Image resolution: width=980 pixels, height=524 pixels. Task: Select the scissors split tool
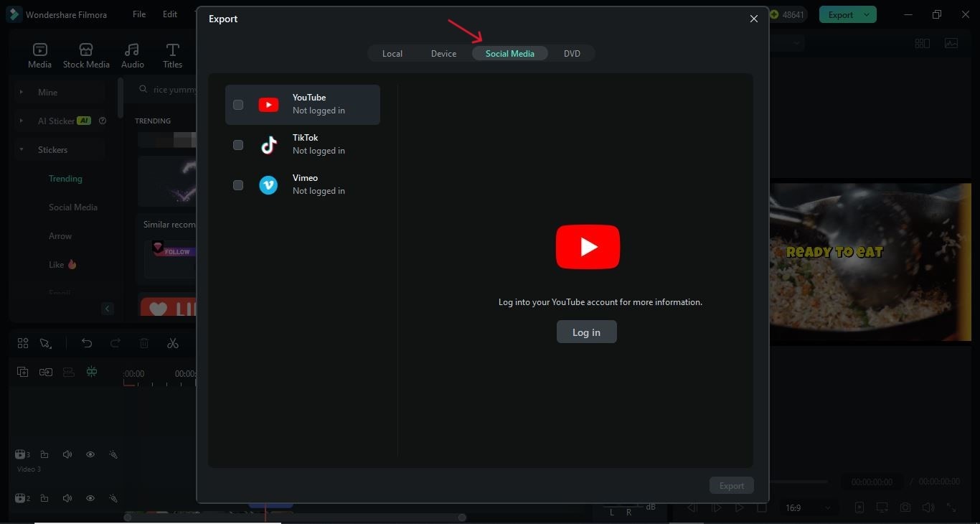(173, 343)
